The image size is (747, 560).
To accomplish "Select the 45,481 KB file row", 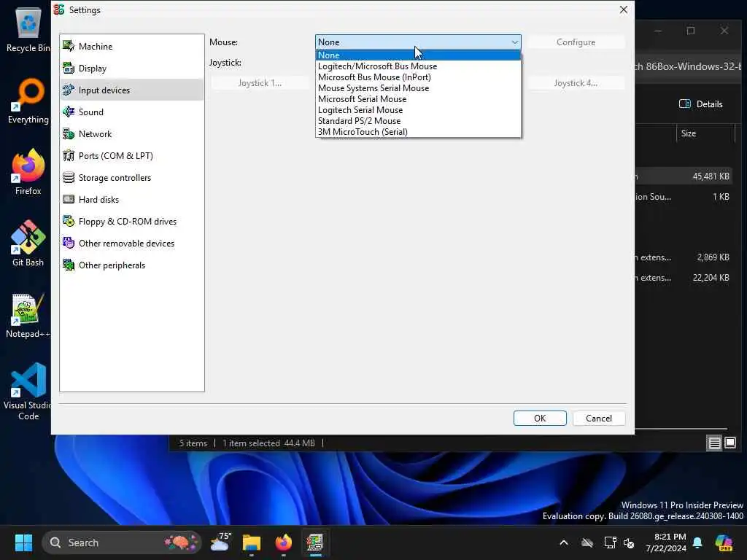I will 684,176.
